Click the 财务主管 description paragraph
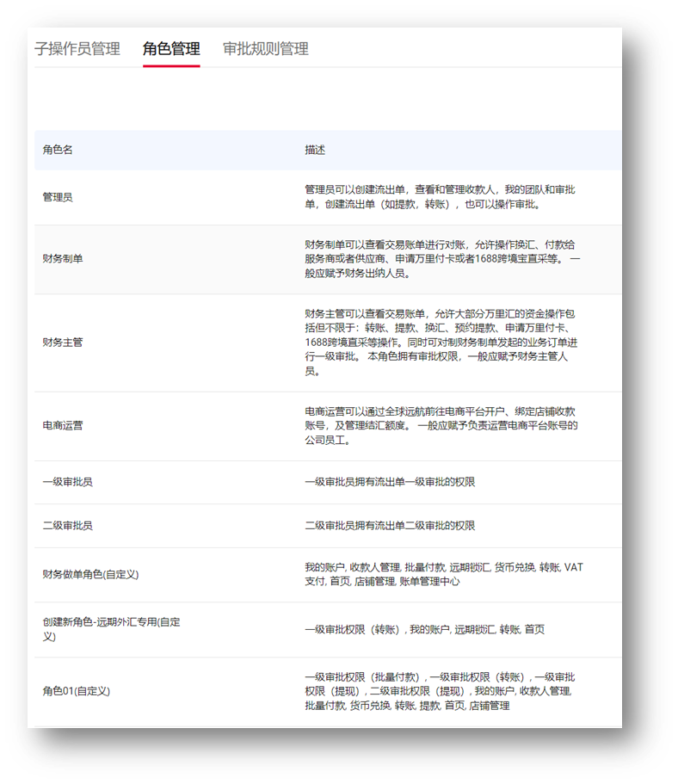This screenshot has width=678, height=784. coord(441,343)
